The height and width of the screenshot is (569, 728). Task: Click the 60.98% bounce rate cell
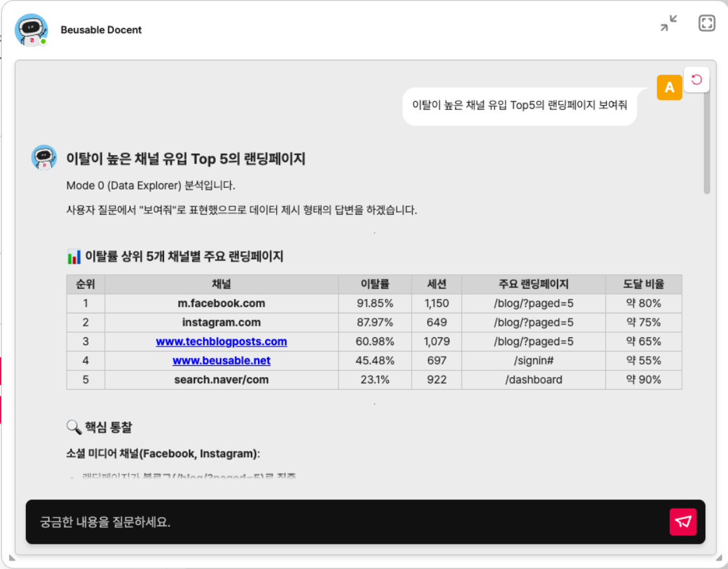click(x=375, y=341)
